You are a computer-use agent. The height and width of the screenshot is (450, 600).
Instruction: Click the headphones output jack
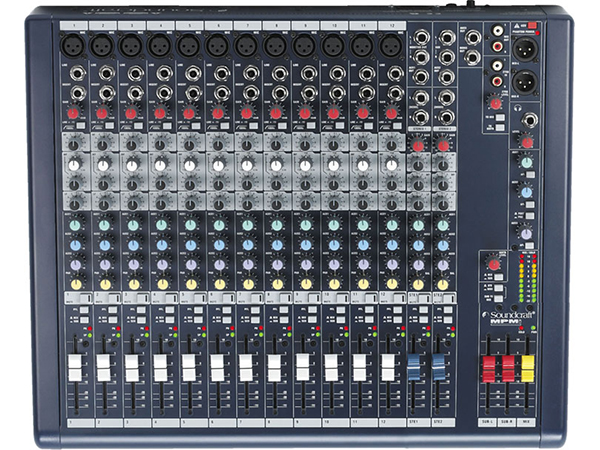(531, 120)
